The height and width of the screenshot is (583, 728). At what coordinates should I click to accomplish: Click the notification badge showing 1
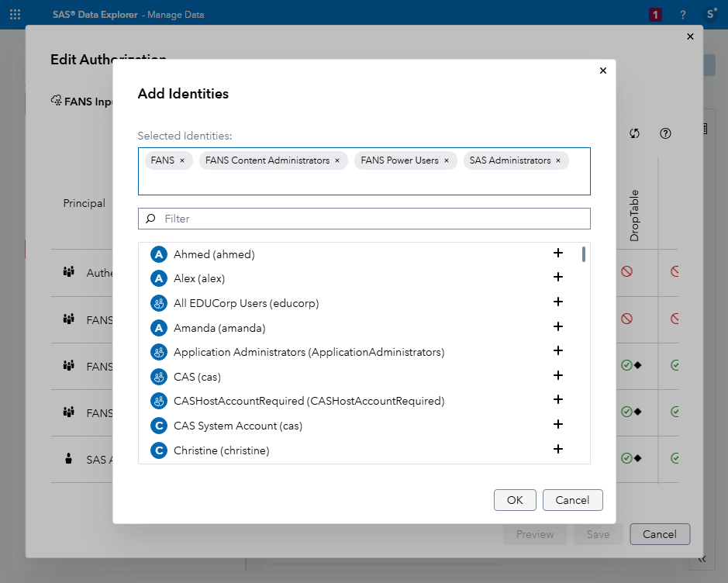point(656,14)
